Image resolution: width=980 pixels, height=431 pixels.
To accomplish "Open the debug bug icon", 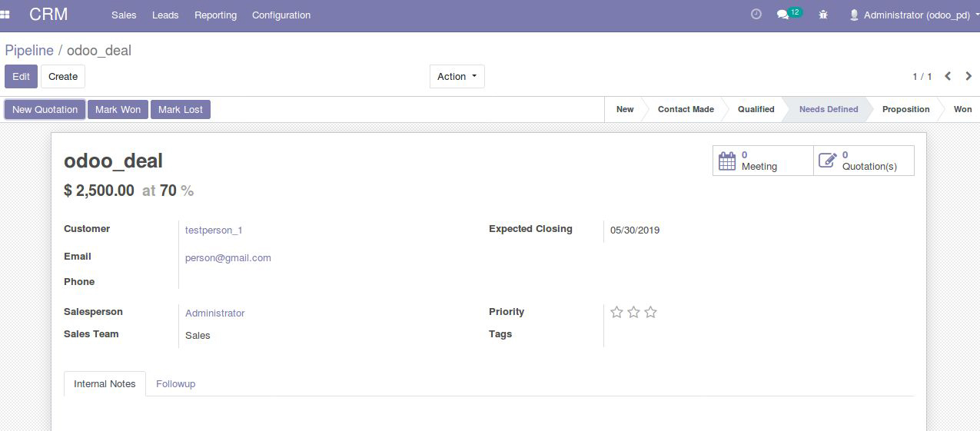I will [x=823, y=15].
